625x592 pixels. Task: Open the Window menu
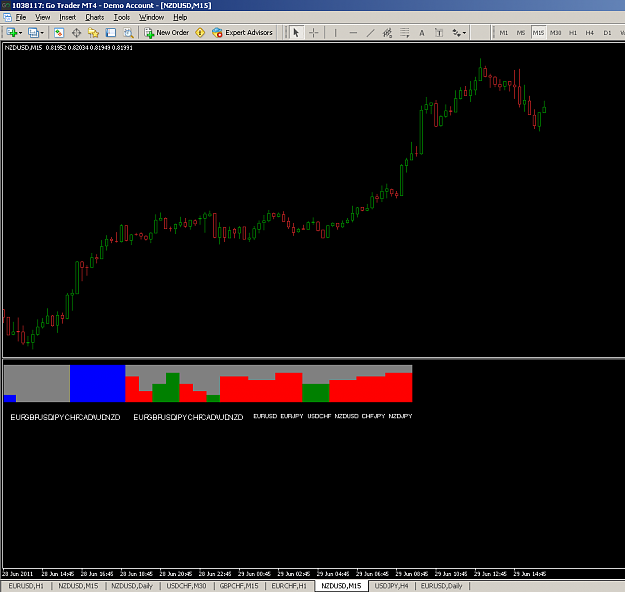click(151, 17)
